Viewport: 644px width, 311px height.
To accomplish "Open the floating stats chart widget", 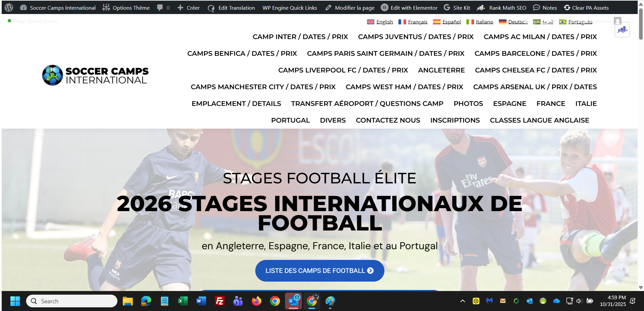I will [622, 30].
